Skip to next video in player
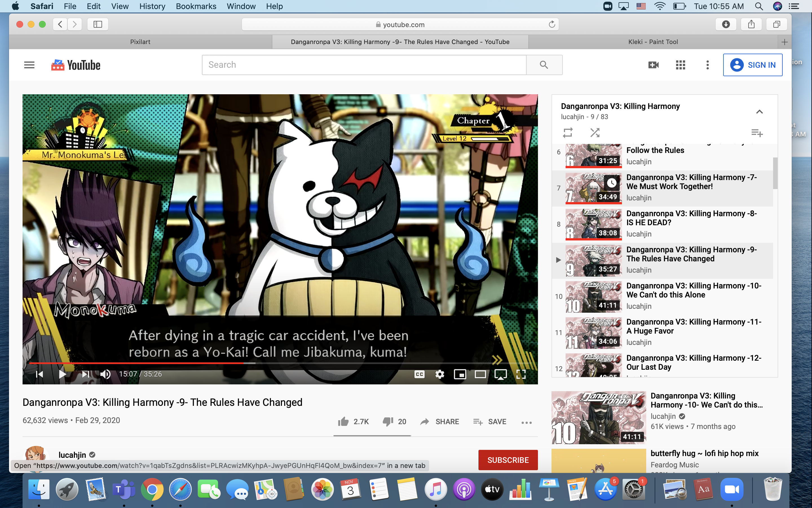Screen dimensions: 812x508 coord(85,374)
